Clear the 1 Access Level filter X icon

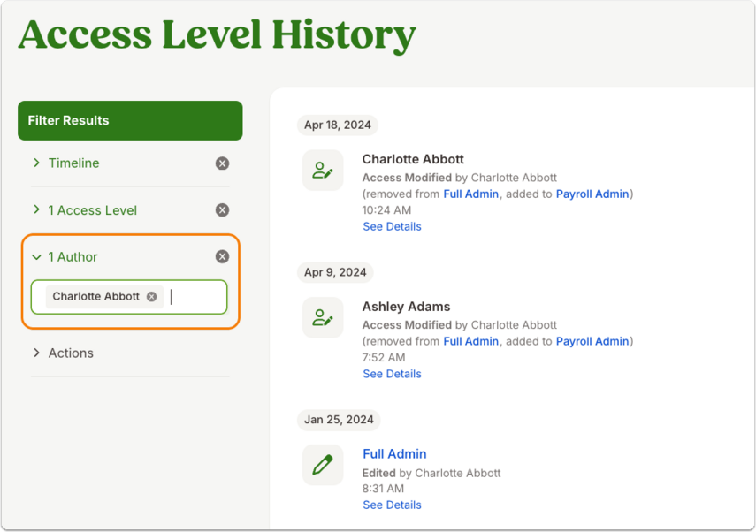pos(222,210)
